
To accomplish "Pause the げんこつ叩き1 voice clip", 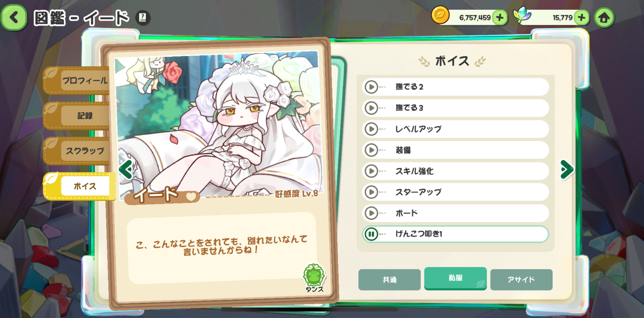I will tap(371, 234).
